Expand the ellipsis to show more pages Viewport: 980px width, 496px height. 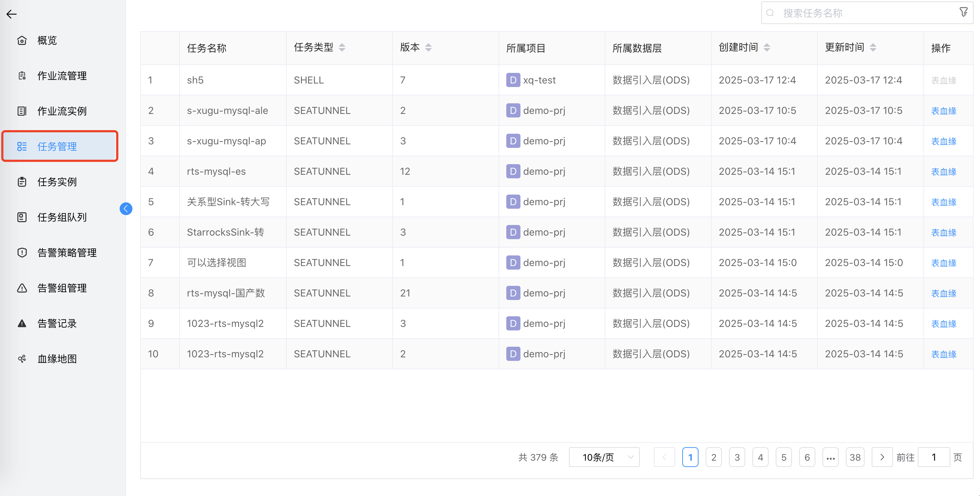tap(831, 457)
